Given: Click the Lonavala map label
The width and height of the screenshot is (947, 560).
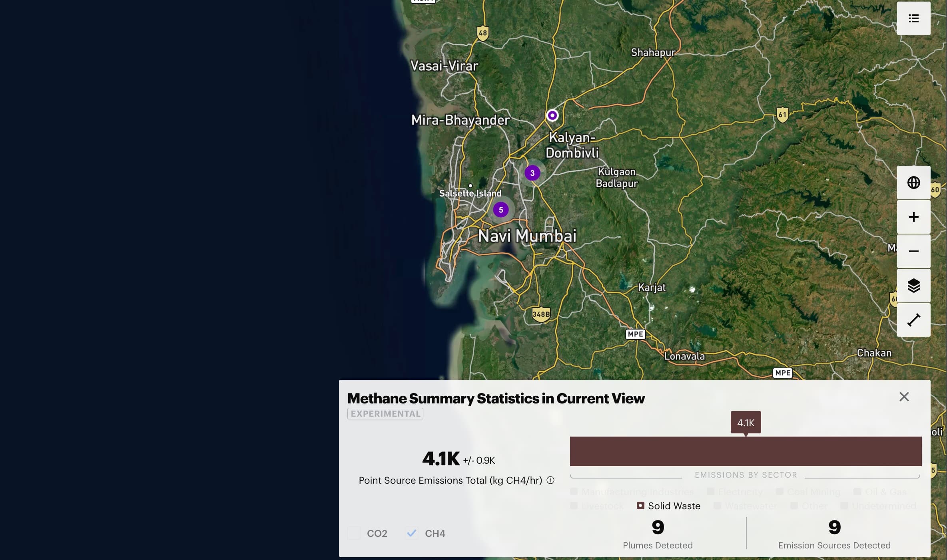Looking at the screenshot, I should coord(684,356).
